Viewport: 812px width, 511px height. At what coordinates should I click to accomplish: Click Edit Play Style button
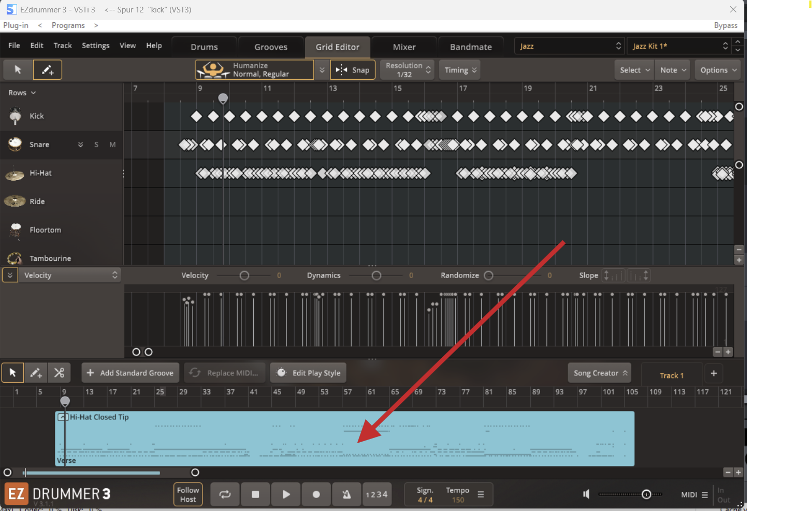[x=309, y=373]
